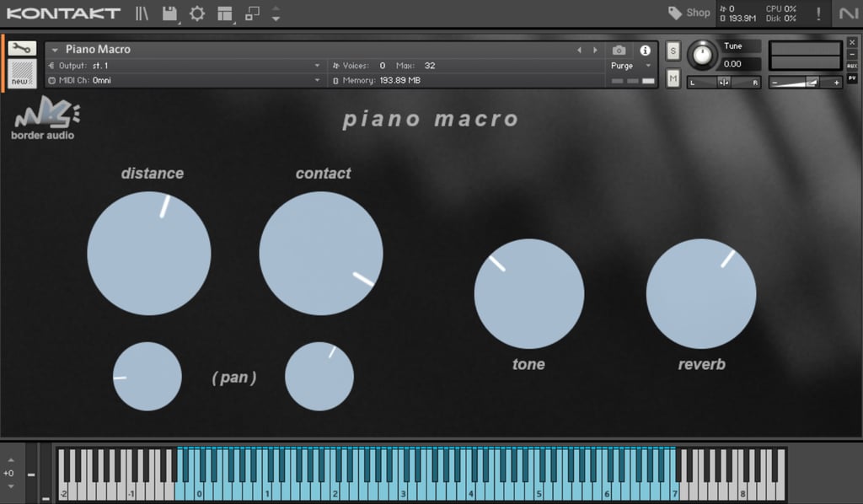Click the exclamation panic button
This screenshot has height=504, width=863.
click(x=818, y=13)
